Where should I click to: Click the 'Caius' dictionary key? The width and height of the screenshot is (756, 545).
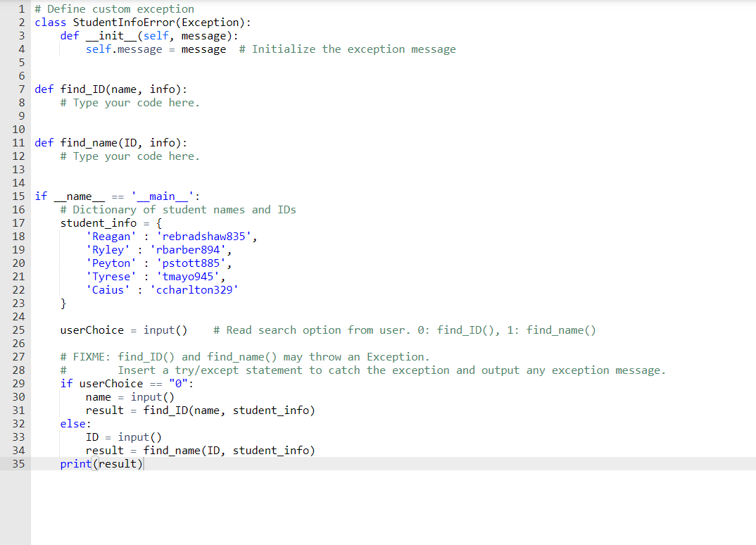click(x=108, y=290)
